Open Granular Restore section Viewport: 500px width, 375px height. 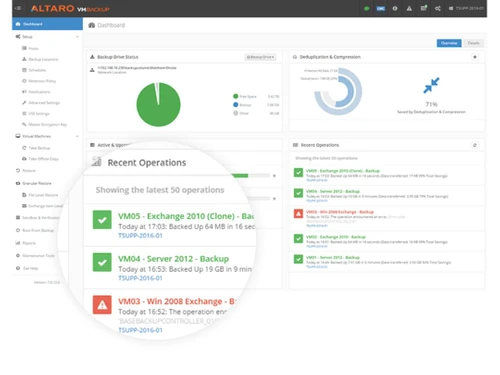coord(33,183)
